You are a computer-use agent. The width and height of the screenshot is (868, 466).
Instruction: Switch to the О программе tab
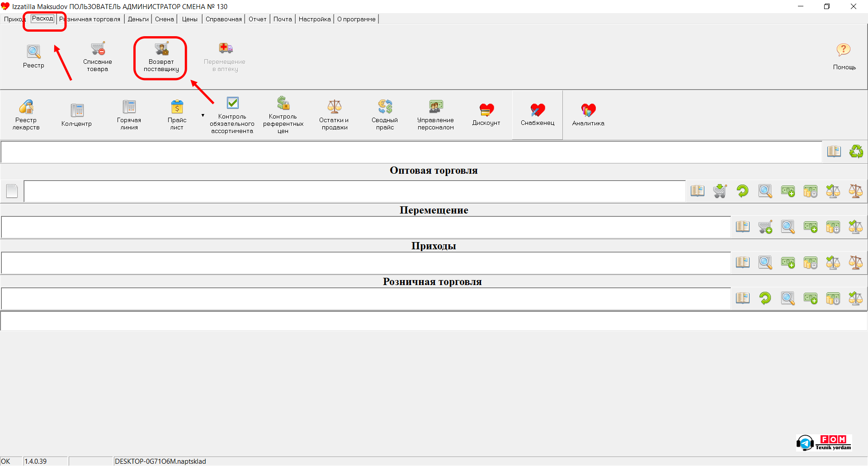(356, 19)
